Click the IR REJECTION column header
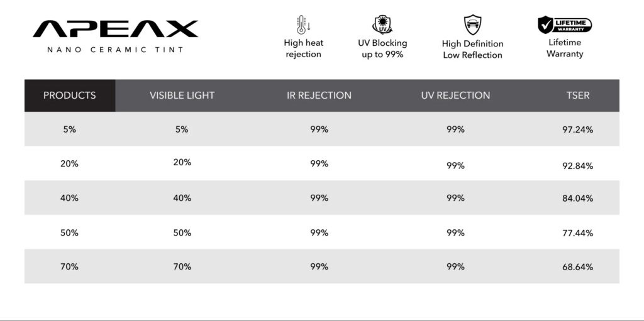Image resolution: width=644 pixels, height=321 pixels. click(x=319, y=95)
